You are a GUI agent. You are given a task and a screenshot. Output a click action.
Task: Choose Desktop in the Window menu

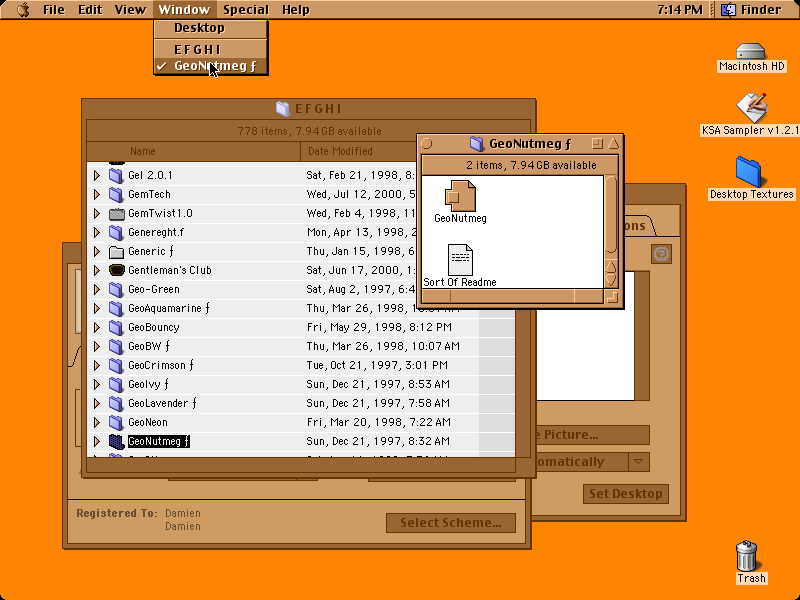click(x=211, y=29)
